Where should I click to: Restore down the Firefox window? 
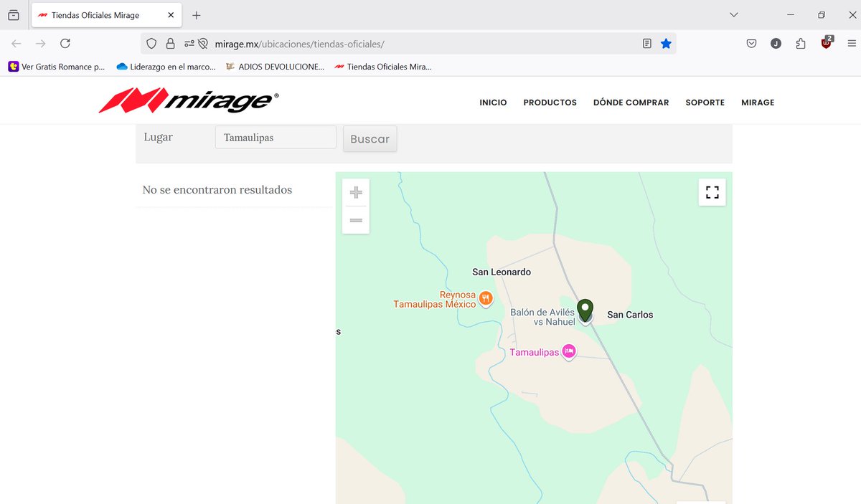point(822,15)
